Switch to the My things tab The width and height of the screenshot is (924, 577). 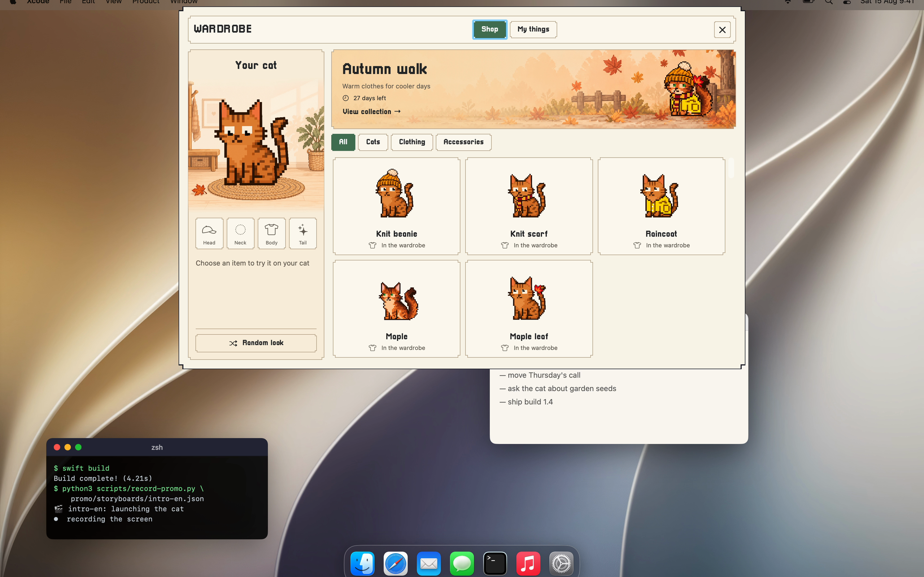coord(533,29)
